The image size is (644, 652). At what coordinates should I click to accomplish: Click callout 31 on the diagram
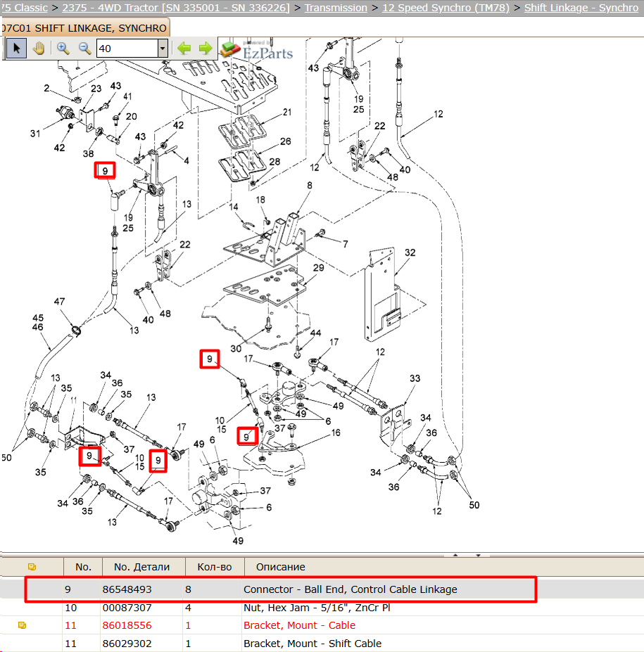point(35,134)
